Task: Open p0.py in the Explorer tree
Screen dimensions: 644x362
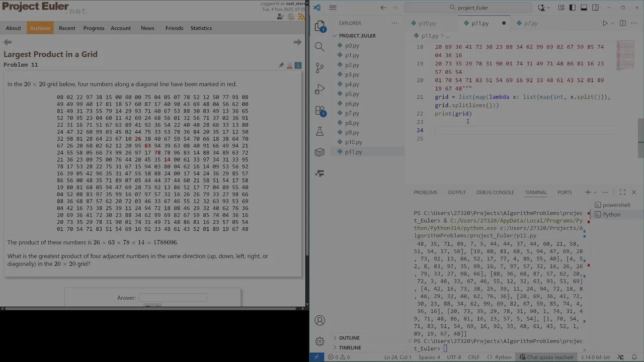Action: pos(352,46)
